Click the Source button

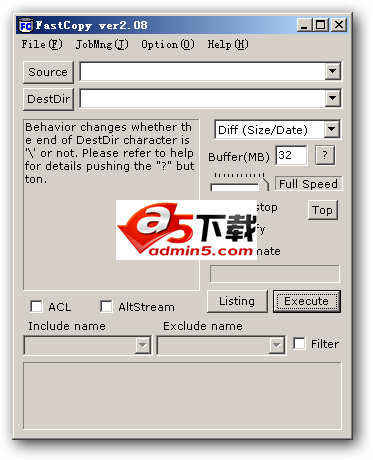tap(48, 72)
